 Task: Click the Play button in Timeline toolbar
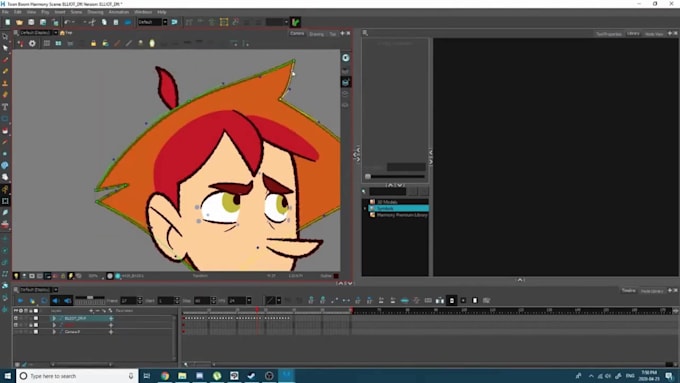click(x=20, y=301)
